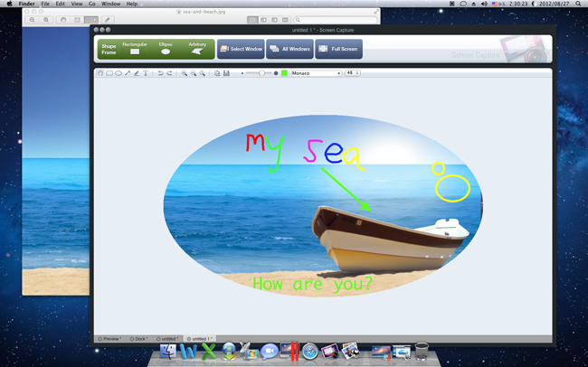Screen dimensions: 588x367
Task: Choose the Ellipse shape frame
Action: pyautogui.click(x=166, y=49)
